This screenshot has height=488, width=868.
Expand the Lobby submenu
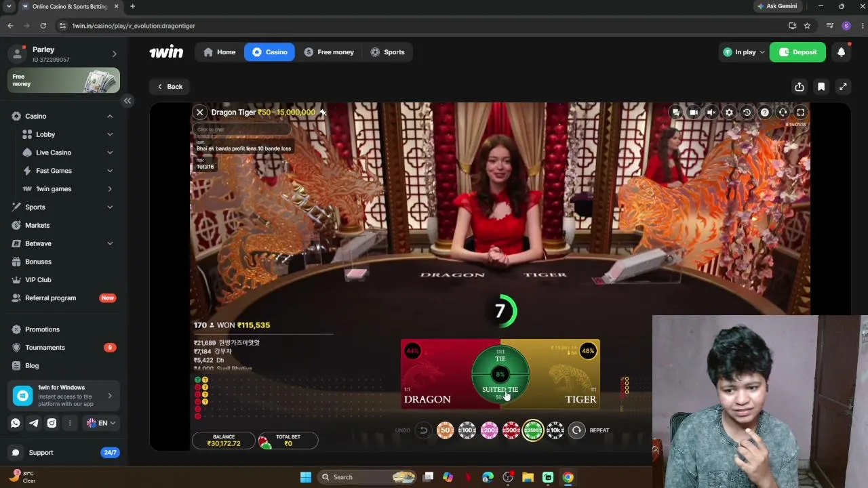pos(110,135)
